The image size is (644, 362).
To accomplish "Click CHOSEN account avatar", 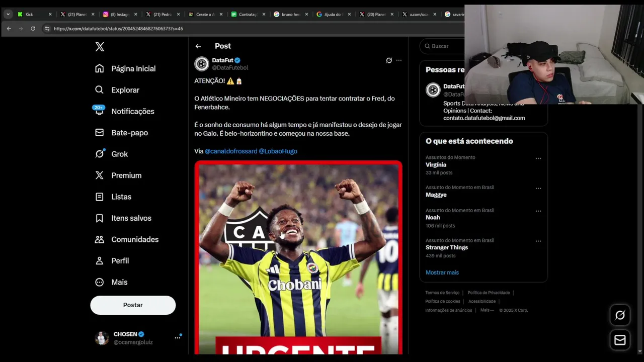I will click(102, 338).
